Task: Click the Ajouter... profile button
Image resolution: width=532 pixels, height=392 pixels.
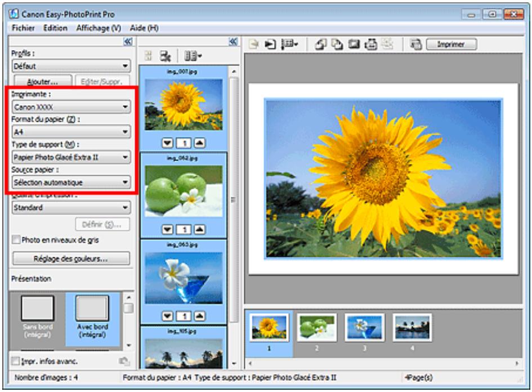Action: click(43, 82)
